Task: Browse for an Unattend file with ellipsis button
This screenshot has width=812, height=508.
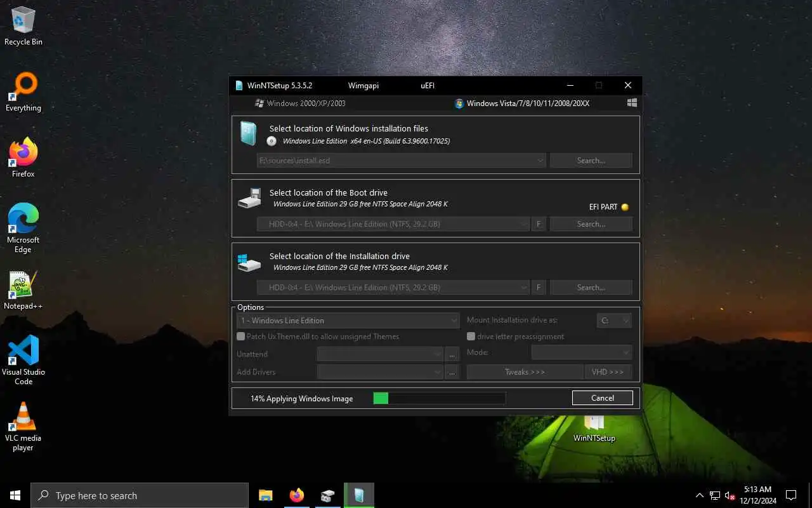Action: point(452,354)
